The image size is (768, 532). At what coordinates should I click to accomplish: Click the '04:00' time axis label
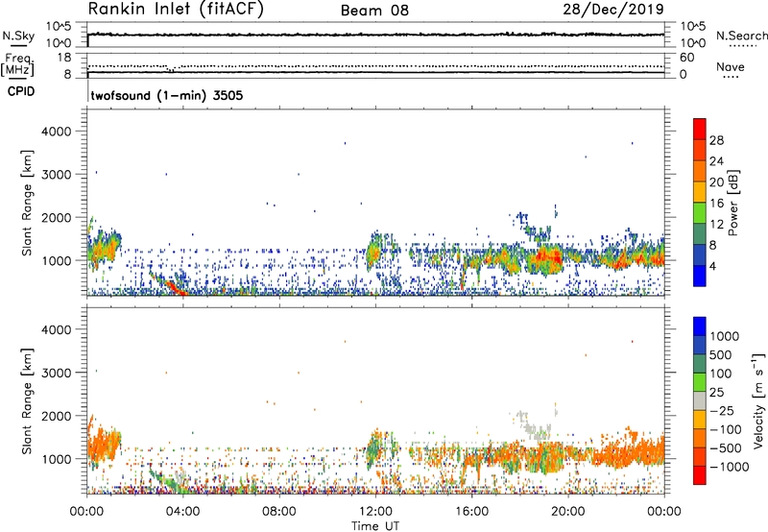[x=182, y=512]
